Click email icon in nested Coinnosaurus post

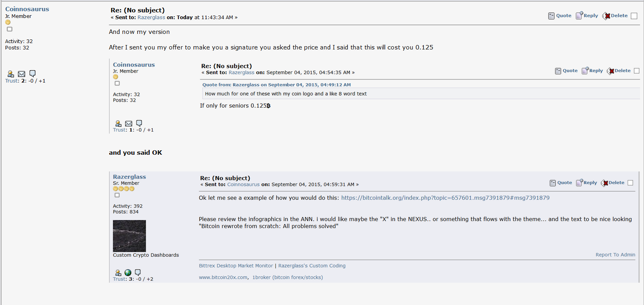(128, 124)
